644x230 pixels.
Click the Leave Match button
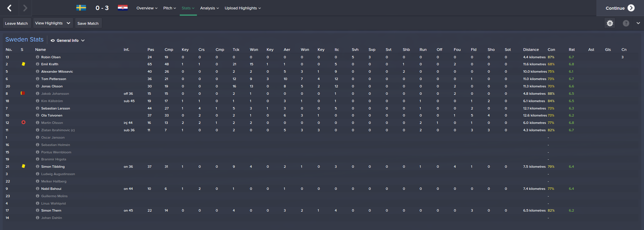pos(16,23)
